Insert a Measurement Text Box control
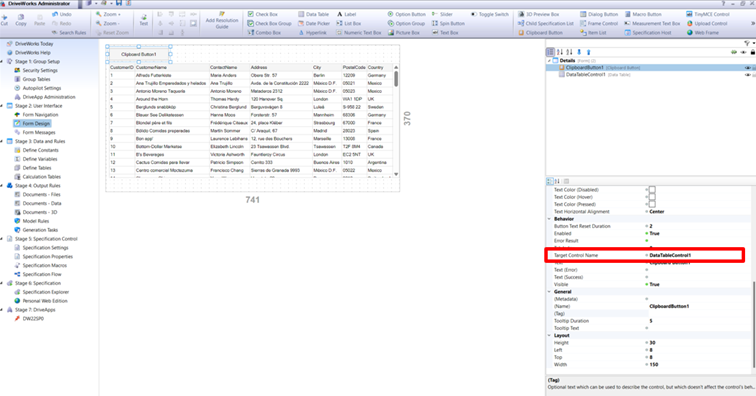The height and width of the screenshot is (396, 756). click(x=652, y=23)
